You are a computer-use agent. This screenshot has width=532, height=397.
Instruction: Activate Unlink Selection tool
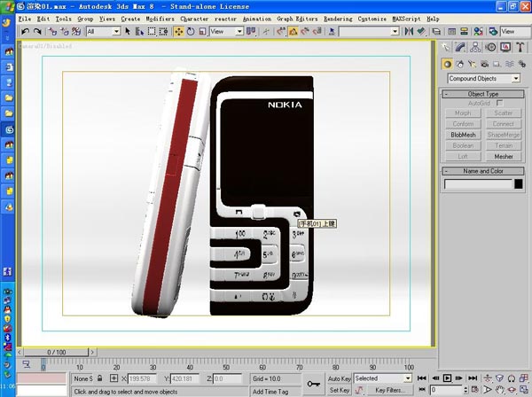point(64,32)
